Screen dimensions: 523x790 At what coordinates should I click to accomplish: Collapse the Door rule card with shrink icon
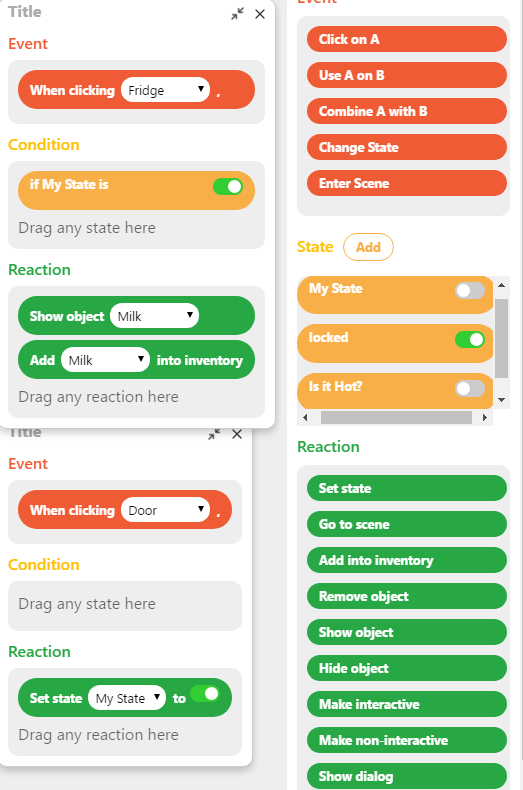tap(214, 434)
